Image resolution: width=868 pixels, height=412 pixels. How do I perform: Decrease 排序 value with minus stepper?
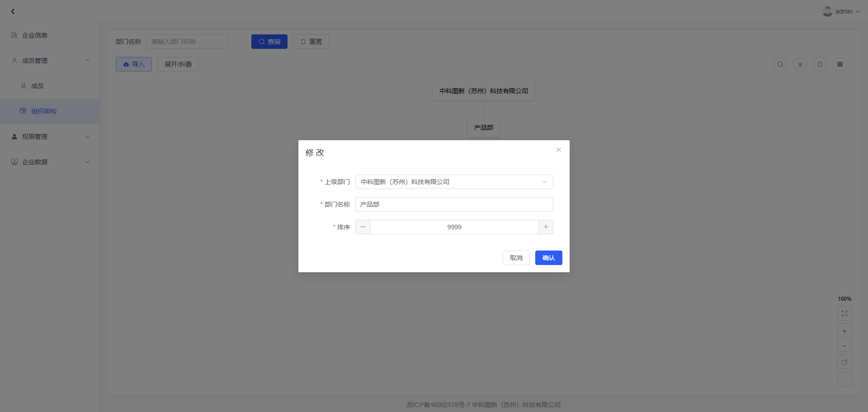pos(363,227)
